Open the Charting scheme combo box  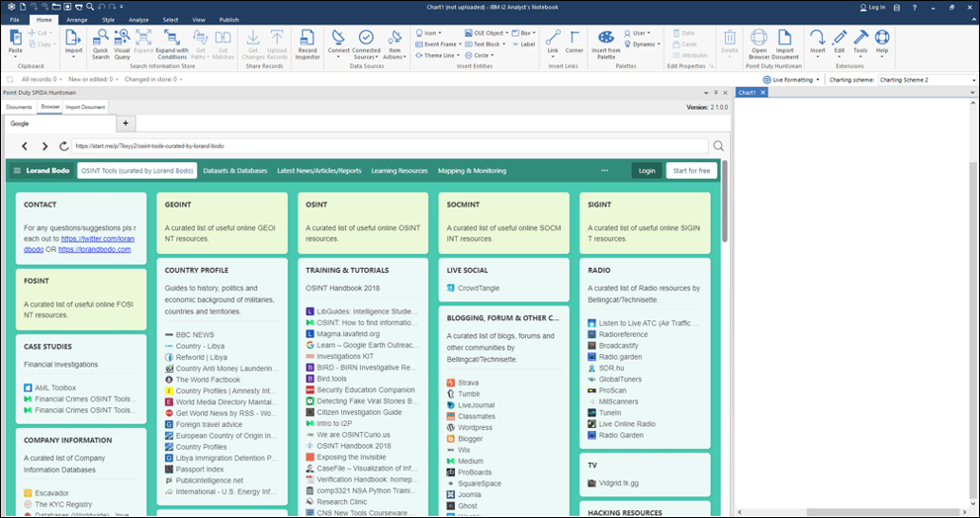[927, 80]
